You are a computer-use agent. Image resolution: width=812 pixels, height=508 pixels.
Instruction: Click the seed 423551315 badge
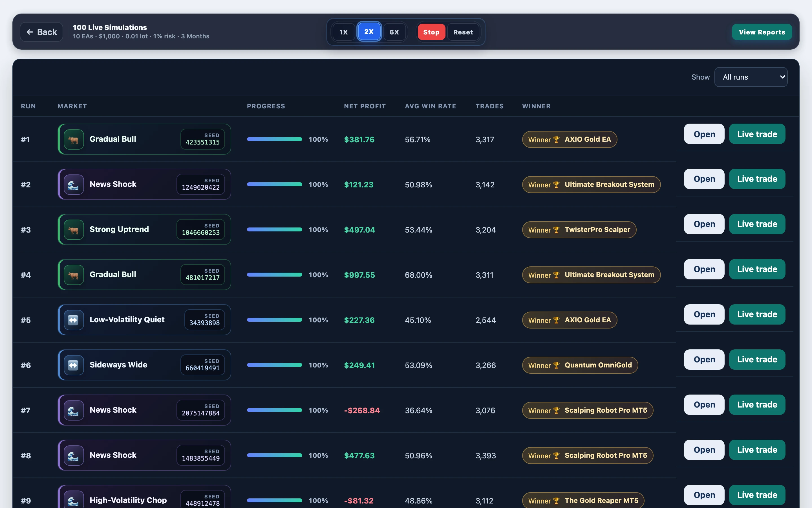coord(203,139)
